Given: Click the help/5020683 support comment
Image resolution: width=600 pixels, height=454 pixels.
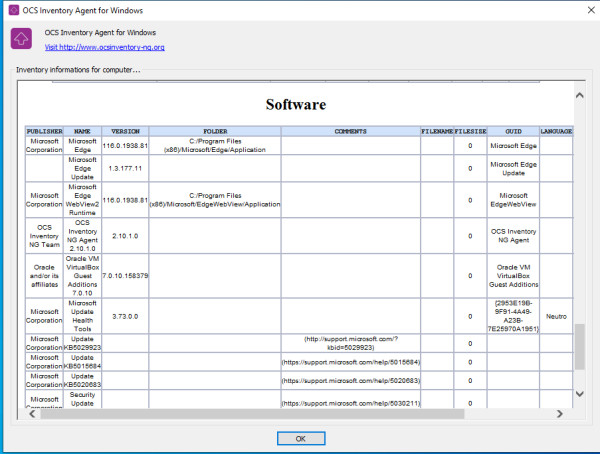Looking at the screenshot, I should point(351,380).
